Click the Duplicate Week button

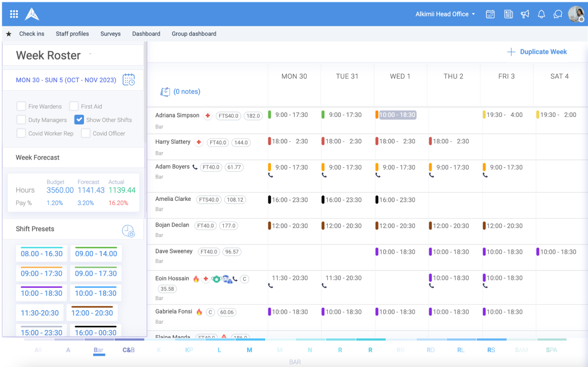[x=537, y=52]
